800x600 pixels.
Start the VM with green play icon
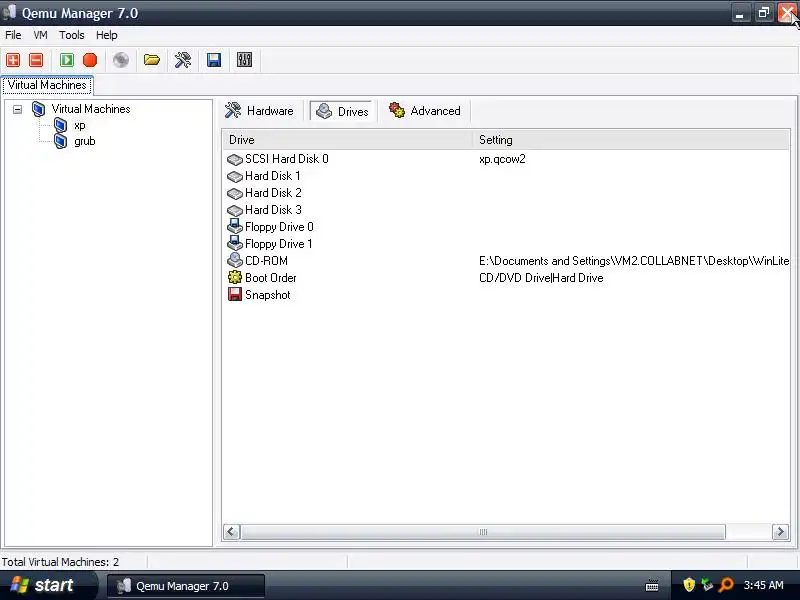click(x=67, y=60)
